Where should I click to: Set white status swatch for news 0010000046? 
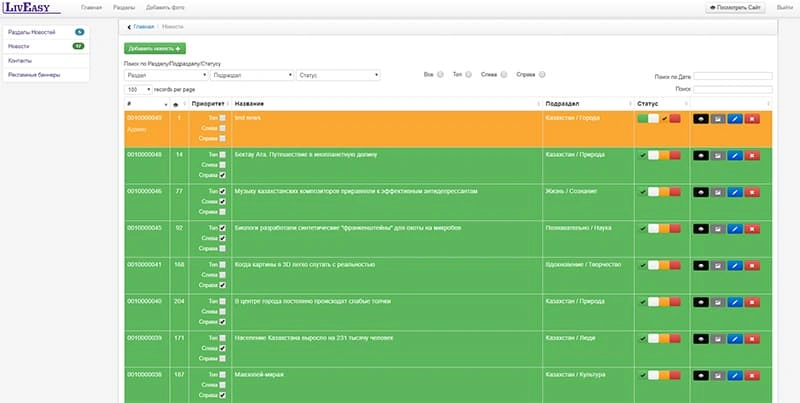coord(654,192)
